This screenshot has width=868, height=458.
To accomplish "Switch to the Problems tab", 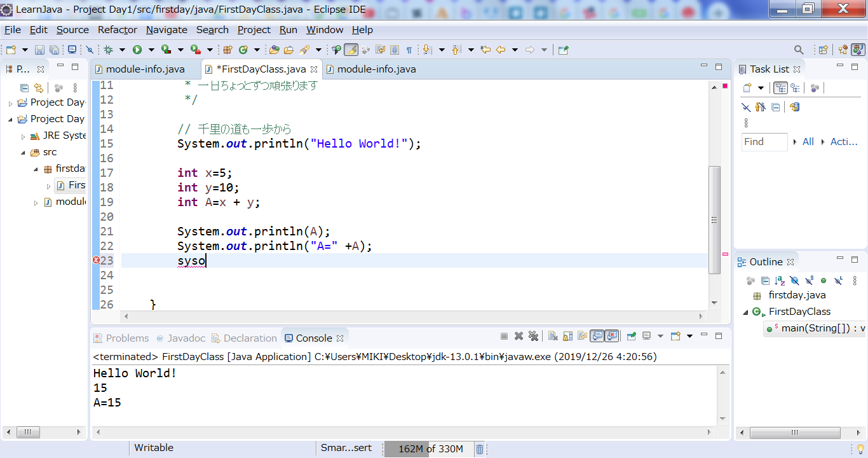I will tap(121, 338).
